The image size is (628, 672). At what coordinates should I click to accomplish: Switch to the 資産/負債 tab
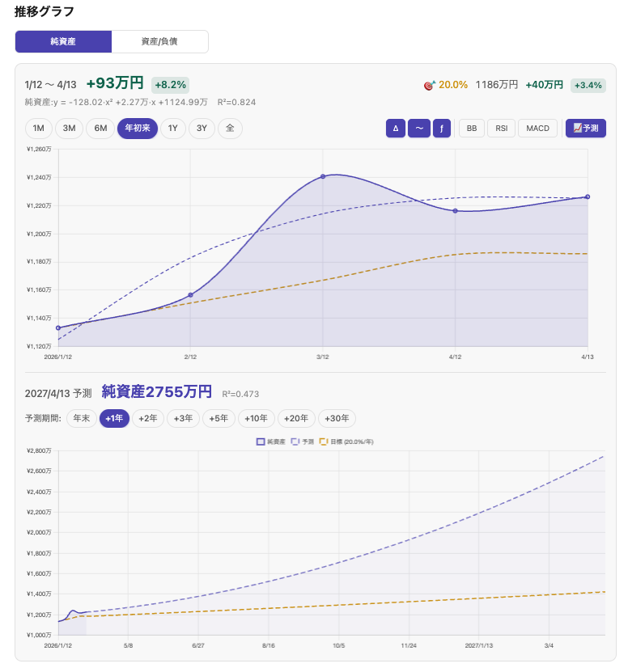(x=159, y=42)
